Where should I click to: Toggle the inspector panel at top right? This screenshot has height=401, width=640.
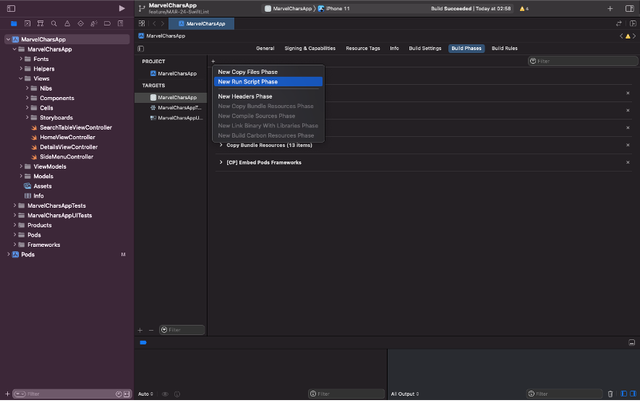point(629,9)
